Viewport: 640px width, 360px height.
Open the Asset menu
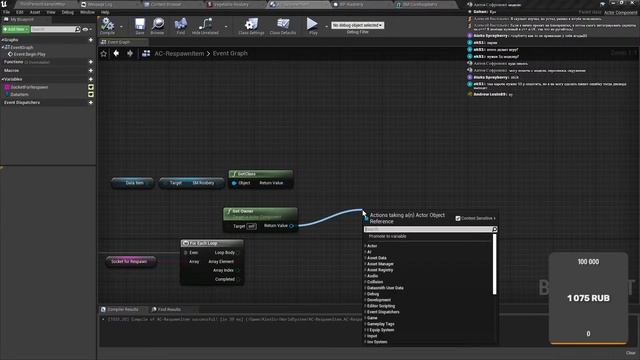click(35, 12)
